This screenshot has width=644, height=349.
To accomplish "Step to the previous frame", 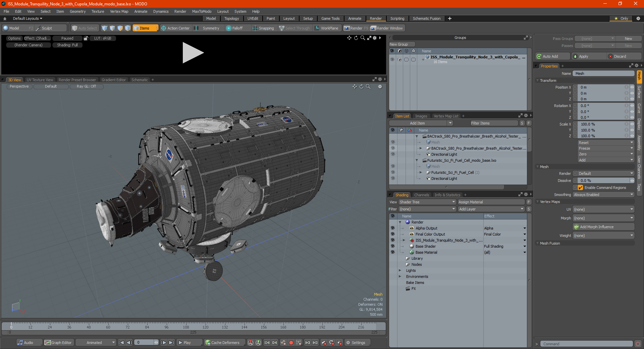I will click(x=129, y=343).
